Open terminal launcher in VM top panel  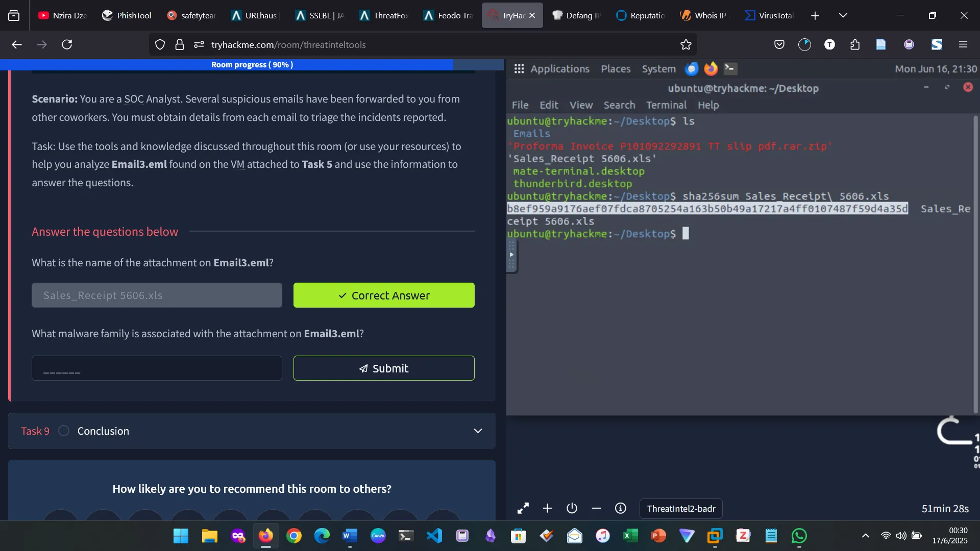click(730, 68)
